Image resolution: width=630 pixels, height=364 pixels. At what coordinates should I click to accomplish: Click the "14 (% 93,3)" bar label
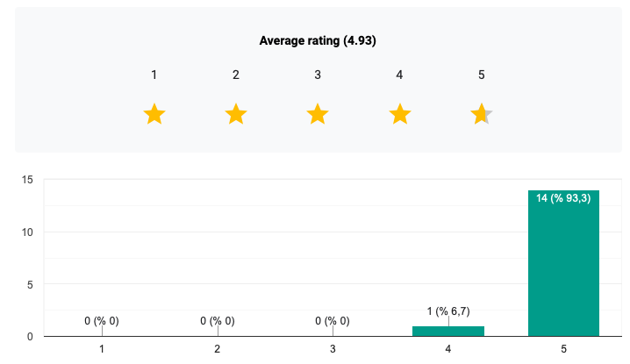[563, 198]
